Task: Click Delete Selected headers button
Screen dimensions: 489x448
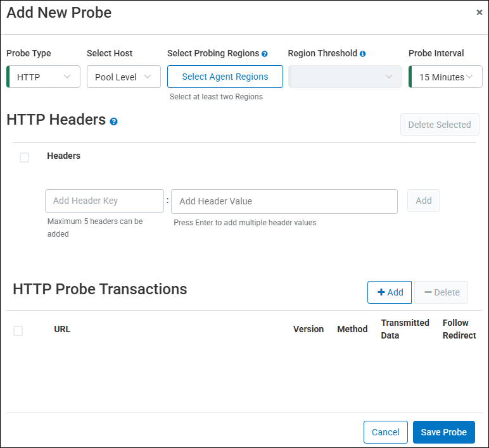Action: click(440, 125)
